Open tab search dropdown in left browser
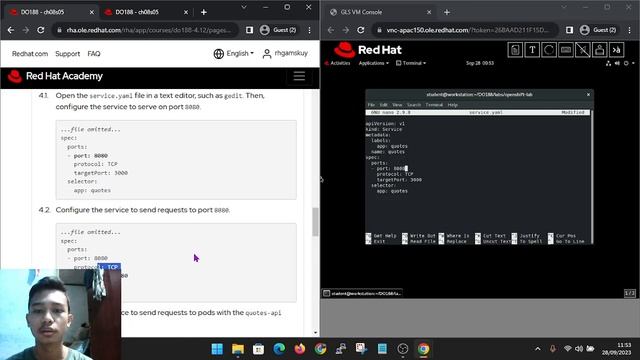 [244, 7]
